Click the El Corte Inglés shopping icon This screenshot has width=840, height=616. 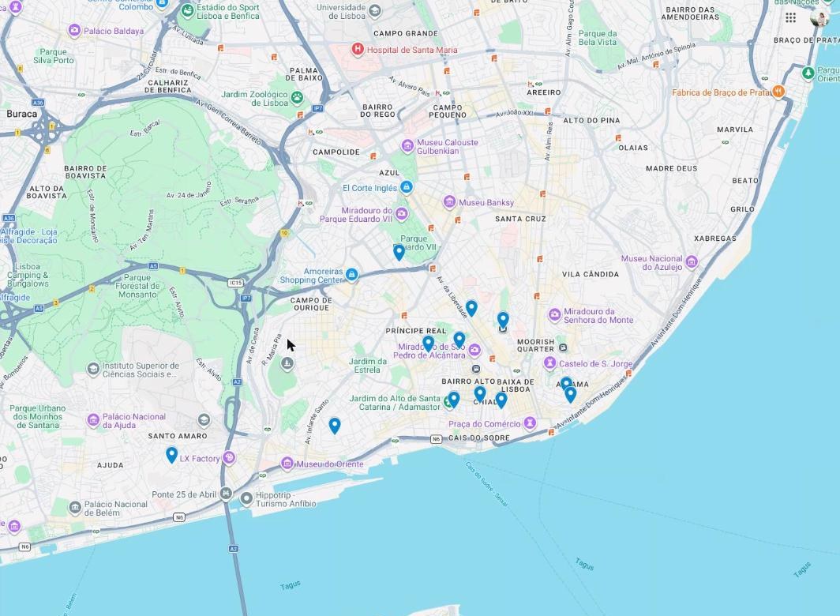pos(407,187)
